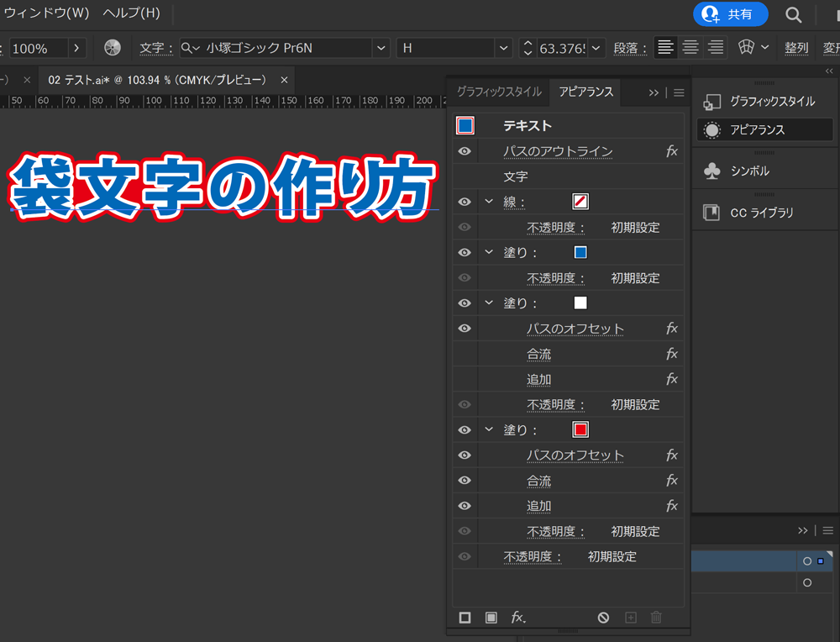Click the trash icon to delete item
Viewport: 840px width, 642px height.
click(x=655, y=617)
